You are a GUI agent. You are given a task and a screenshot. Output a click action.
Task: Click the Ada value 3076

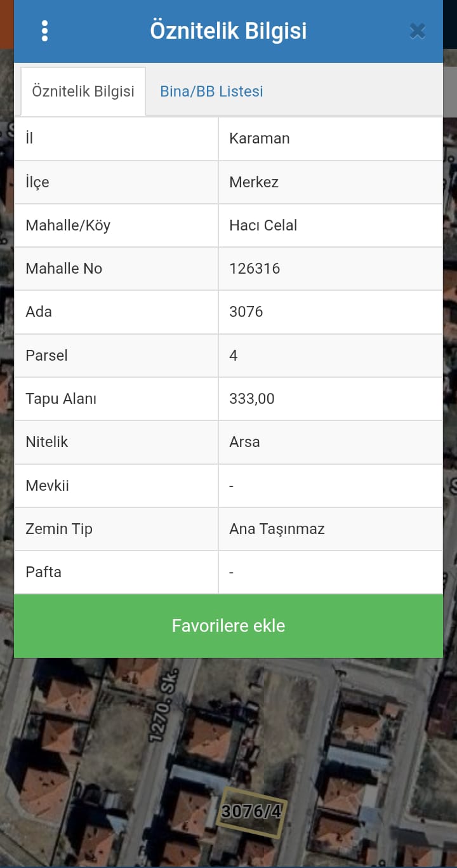(x=246, y=312)
